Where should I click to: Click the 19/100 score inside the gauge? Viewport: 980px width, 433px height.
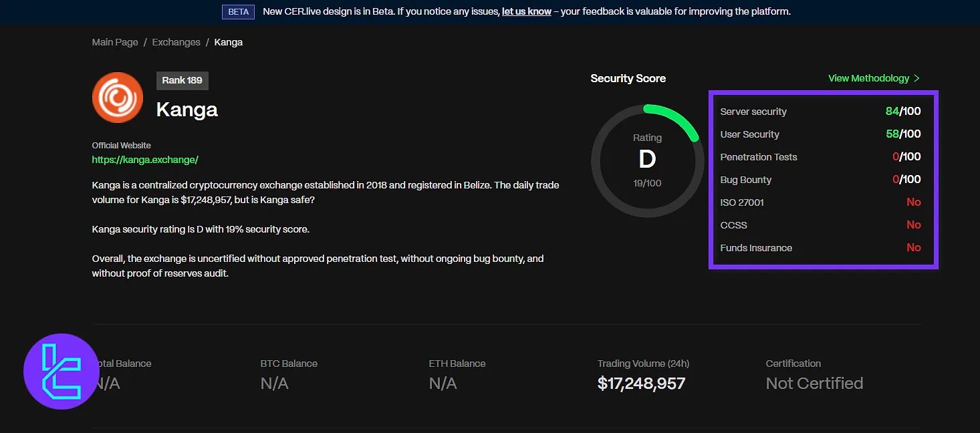click(x=647, y=182)
